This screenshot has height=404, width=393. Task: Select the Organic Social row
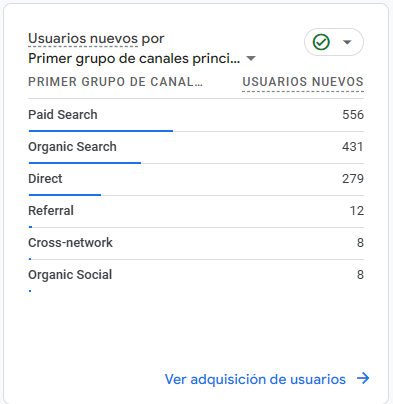pos(196,276)
